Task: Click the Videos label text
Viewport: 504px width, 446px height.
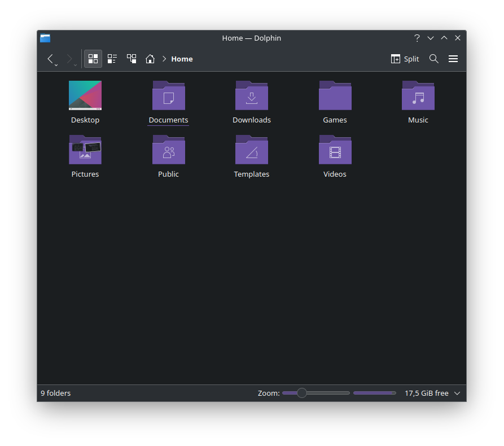Action: 335,174
